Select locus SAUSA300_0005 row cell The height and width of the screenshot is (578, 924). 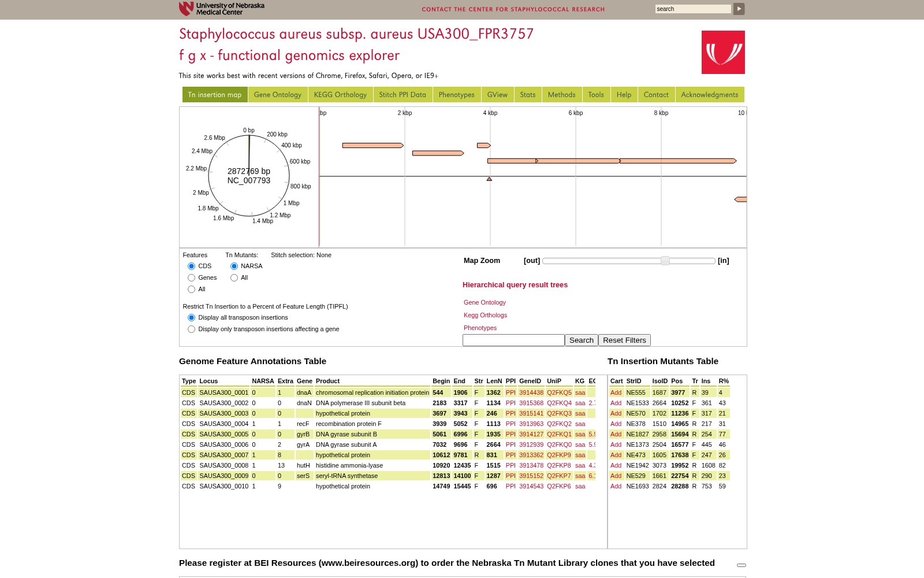point(224,434)
